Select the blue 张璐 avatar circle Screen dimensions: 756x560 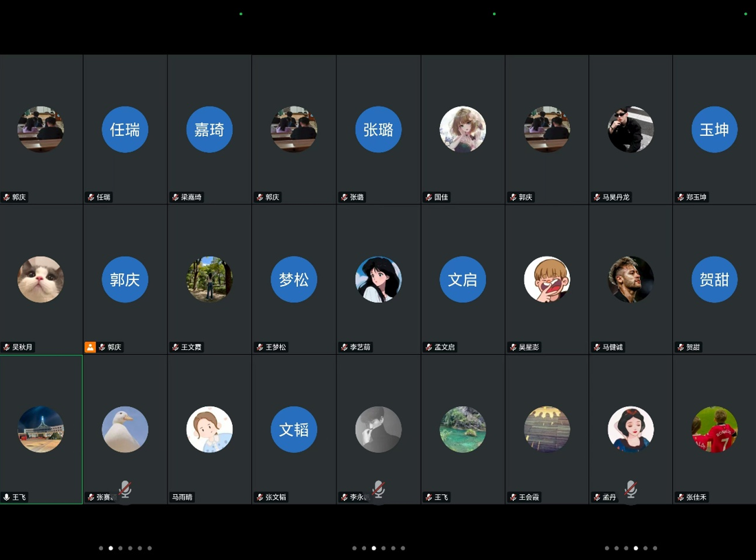[378, 130]
